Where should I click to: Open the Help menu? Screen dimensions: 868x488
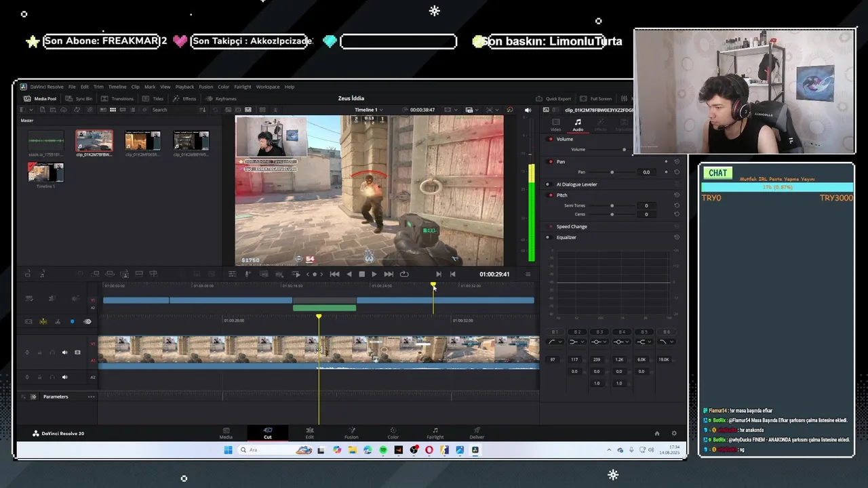pyautogui.click(x=290, y=87)
